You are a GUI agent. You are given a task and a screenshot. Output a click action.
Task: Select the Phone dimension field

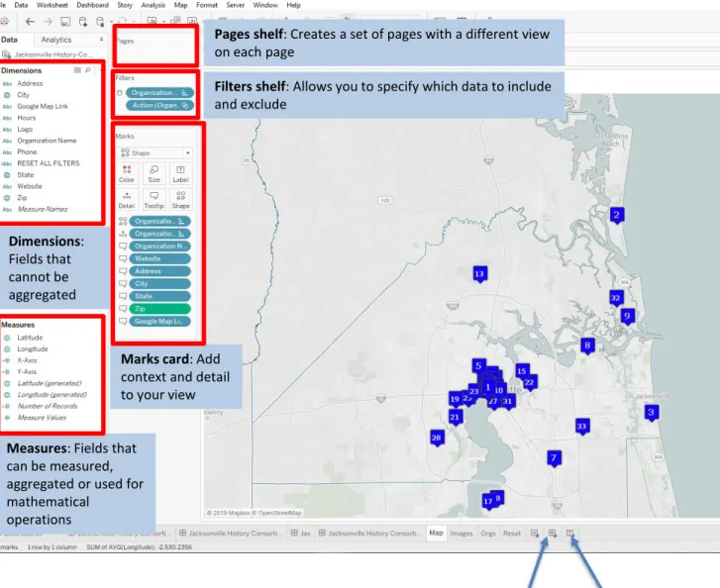pos(27,151)
